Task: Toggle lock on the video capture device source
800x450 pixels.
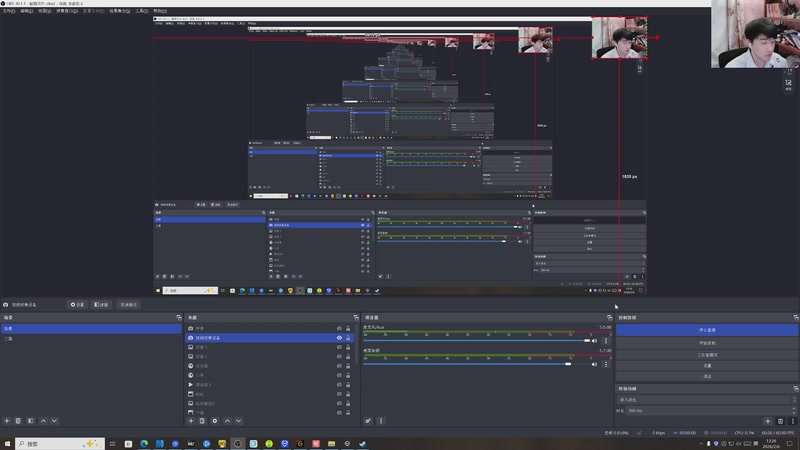Action: tap(348, 338)
